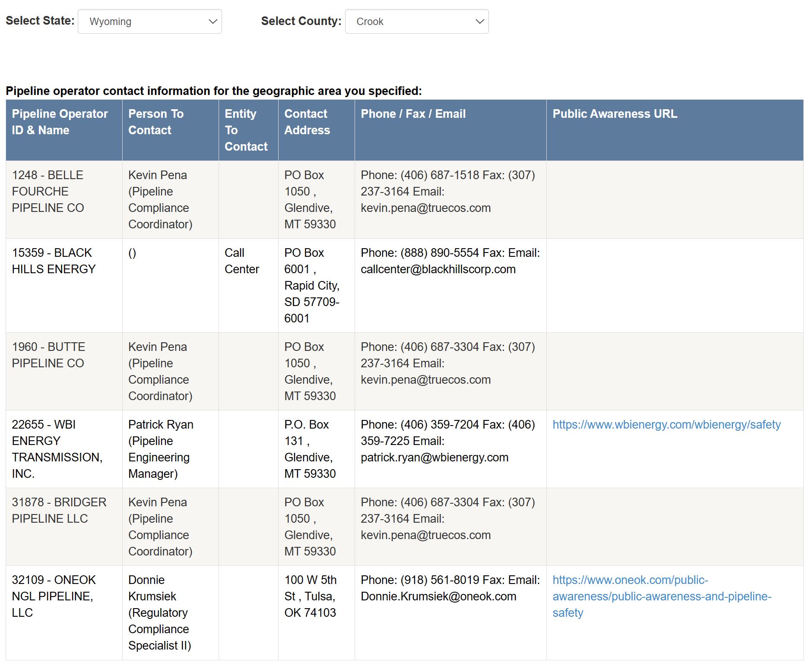This screenshot has width=812, height=669.
Task: Open the ONEOK public awareness link
Action: pos(662,596)
